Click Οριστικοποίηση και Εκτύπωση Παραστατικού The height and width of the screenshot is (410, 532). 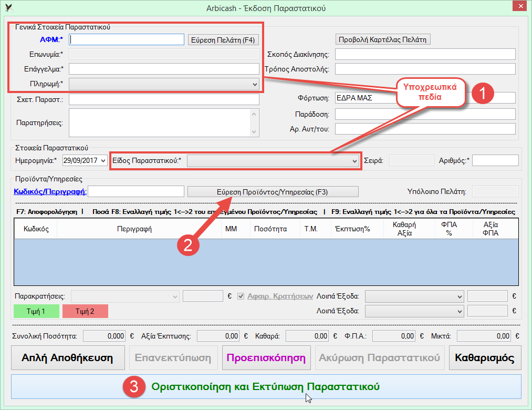[266, 387]
